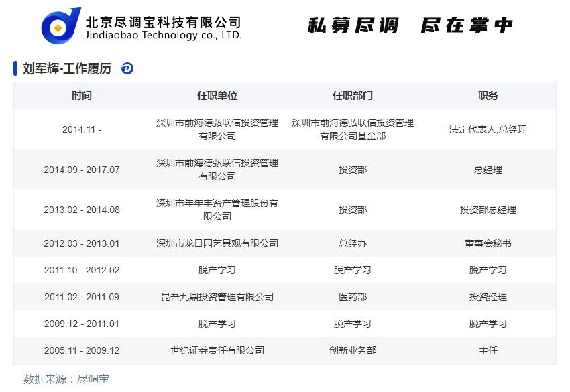570x392 pixels.
Task: Select the date cell 2014.09 - 2017.07
Action: click(82, 170)
